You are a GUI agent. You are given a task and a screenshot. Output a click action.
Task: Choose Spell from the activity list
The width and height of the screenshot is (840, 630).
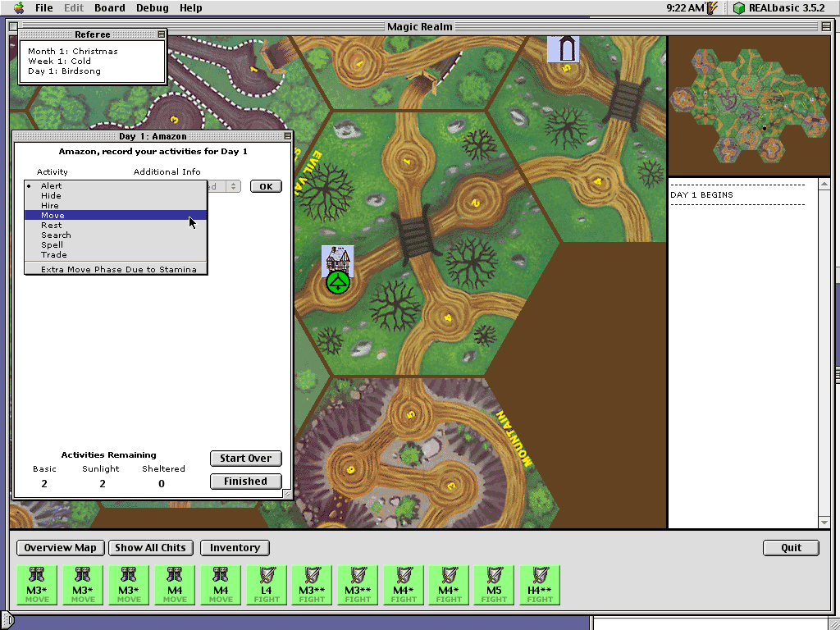click(x=116, y=244)
